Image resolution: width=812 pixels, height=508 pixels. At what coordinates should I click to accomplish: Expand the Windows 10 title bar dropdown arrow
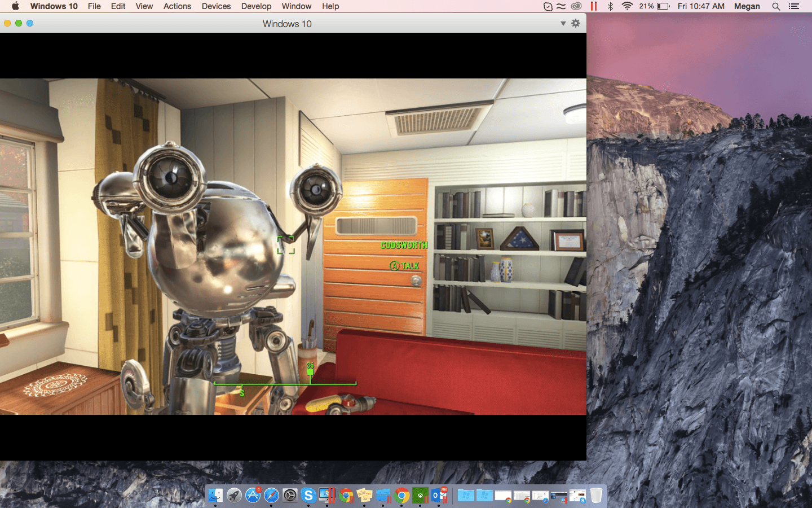click(563, 24)
